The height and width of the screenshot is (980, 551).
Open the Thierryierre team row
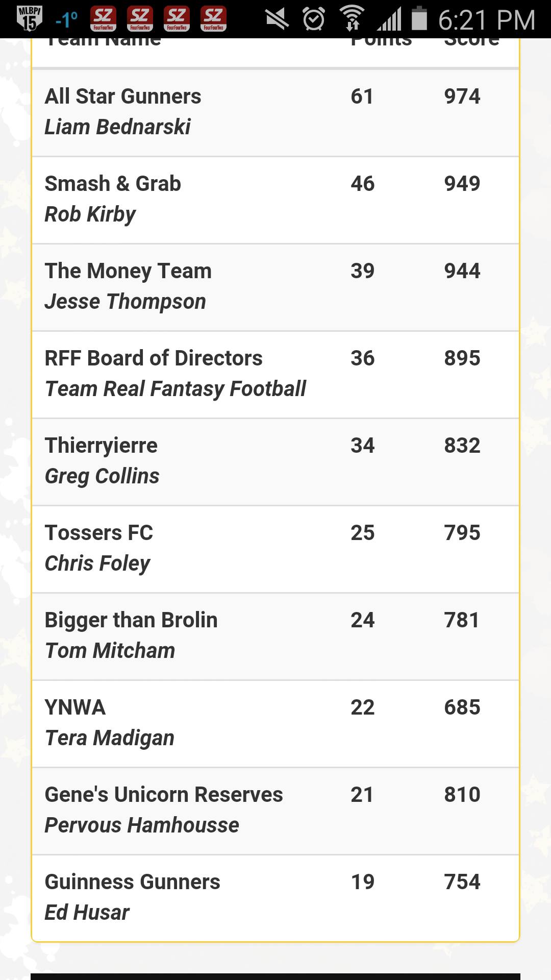tap(275, 462)
